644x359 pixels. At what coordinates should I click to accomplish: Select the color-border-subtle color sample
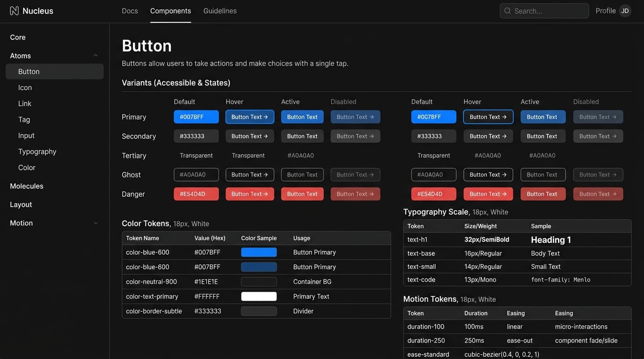coord(259,311)
